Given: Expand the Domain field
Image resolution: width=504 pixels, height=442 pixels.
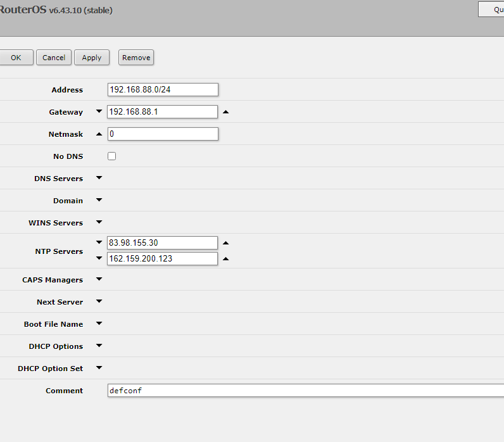Looking at the screenshot, I should (x=99, y=201).
